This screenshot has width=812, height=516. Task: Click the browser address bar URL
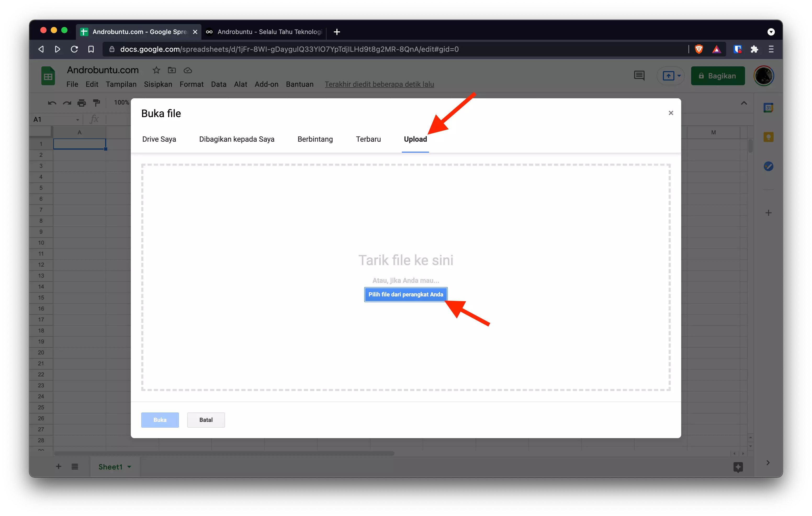click(x=289, y=49)
